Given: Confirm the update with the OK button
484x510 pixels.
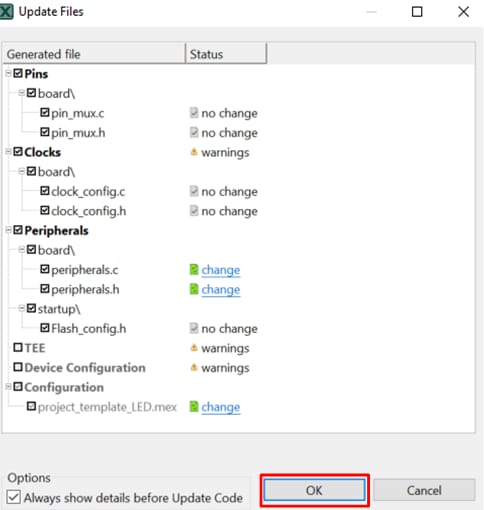Looking at the screenshot, I should pos(314,490).
